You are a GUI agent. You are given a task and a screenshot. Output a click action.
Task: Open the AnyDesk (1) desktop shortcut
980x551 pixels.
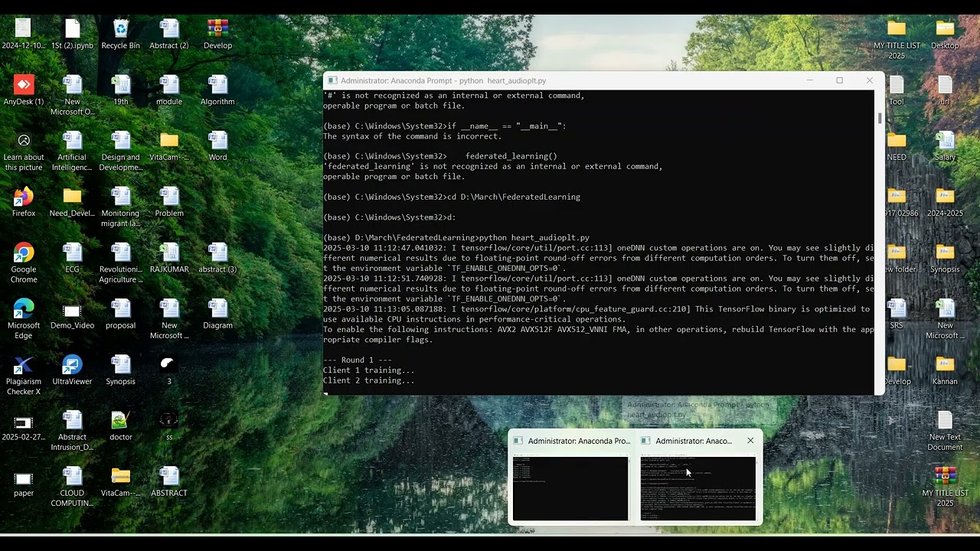coord(24,90)
